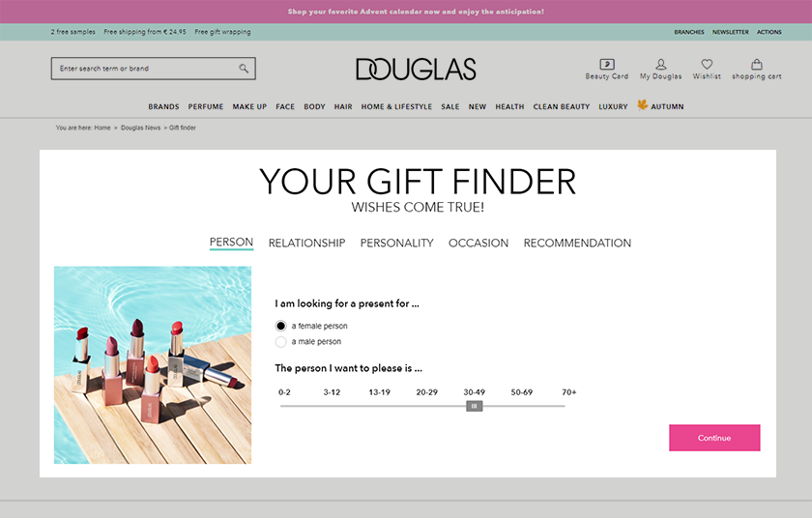The height and width of the screenshot is (518, 812).
Task: Choose the 30-49 age label
Action: click(x=475, y=392)
